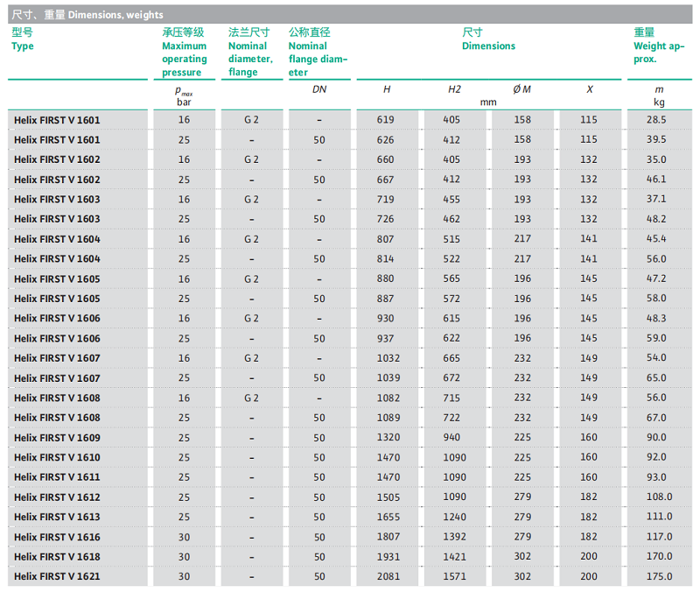The image size is (700, 592).
Task: Click weight value '45.4'
Action: pos(656,238)
